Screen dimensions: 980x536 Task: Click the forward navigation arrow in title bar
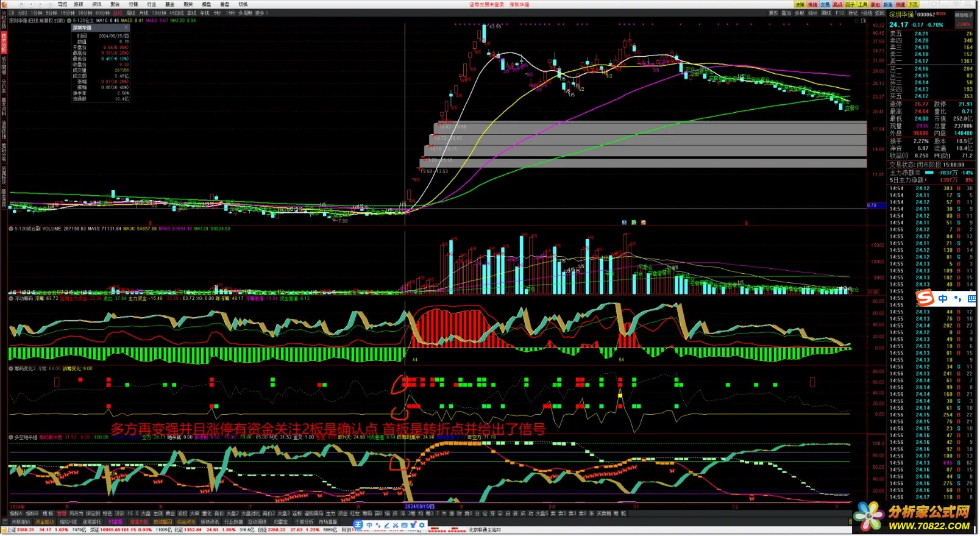coord(40,4)
